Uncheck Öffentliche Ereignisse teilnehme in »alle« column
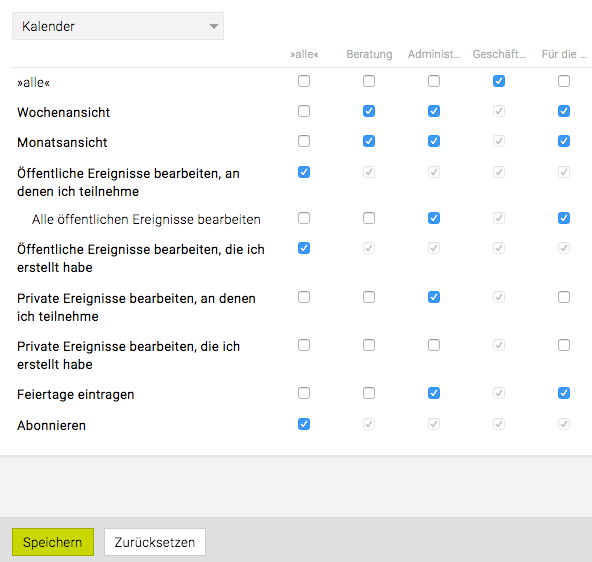 pyautogui.click(x=304, y=172)
